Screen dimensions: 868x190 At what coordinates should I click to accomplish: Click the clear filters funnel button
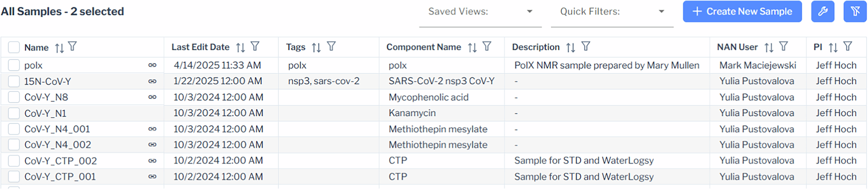coord(855,11)
